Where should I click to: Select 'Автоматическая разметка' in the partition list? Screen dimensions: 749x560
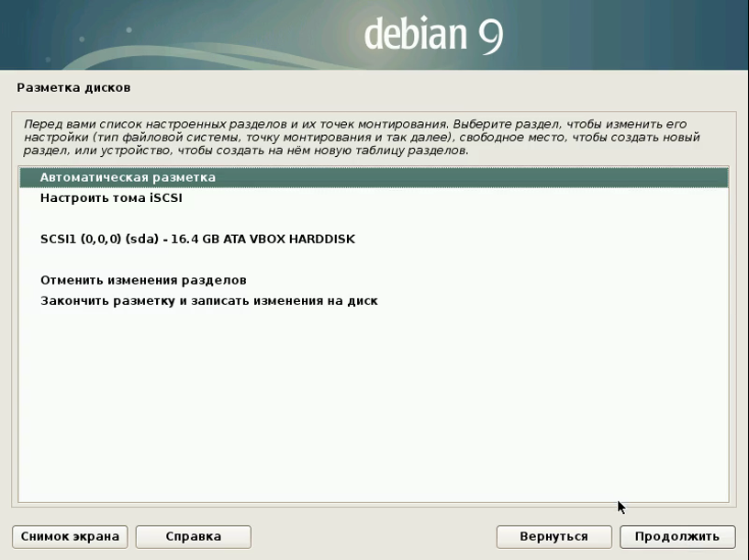click(x=128, y=177)
